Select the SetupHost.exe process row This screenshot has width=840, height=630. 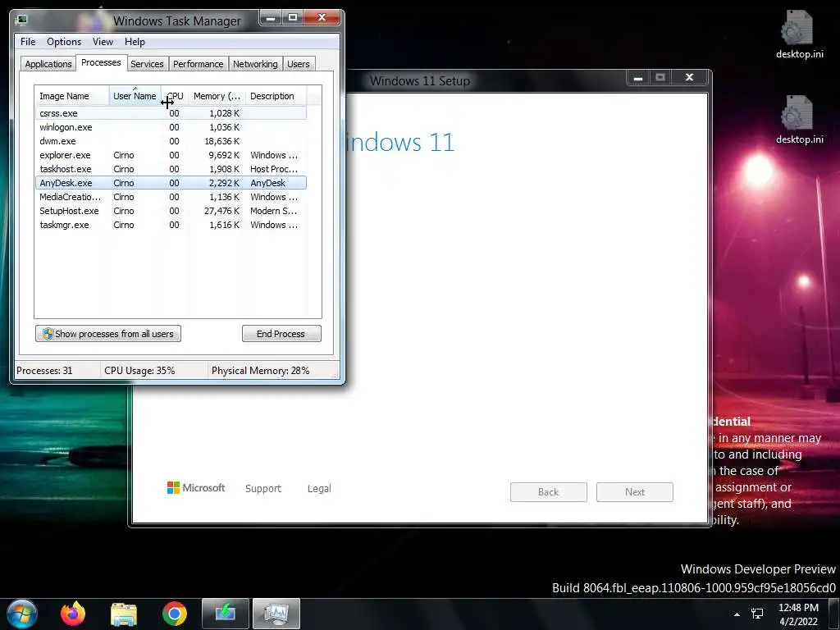click(171, 211)
